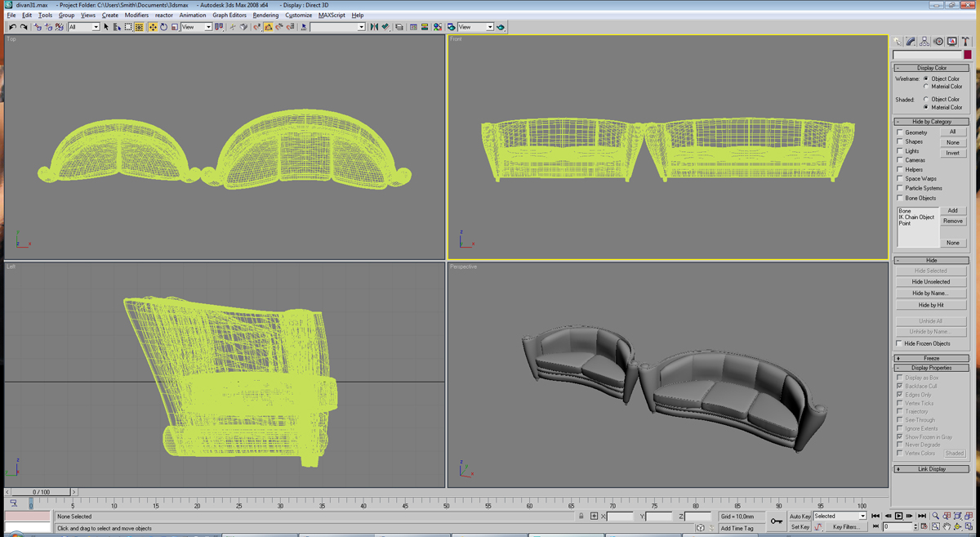Open the Modifiers menu

point(136,15)
